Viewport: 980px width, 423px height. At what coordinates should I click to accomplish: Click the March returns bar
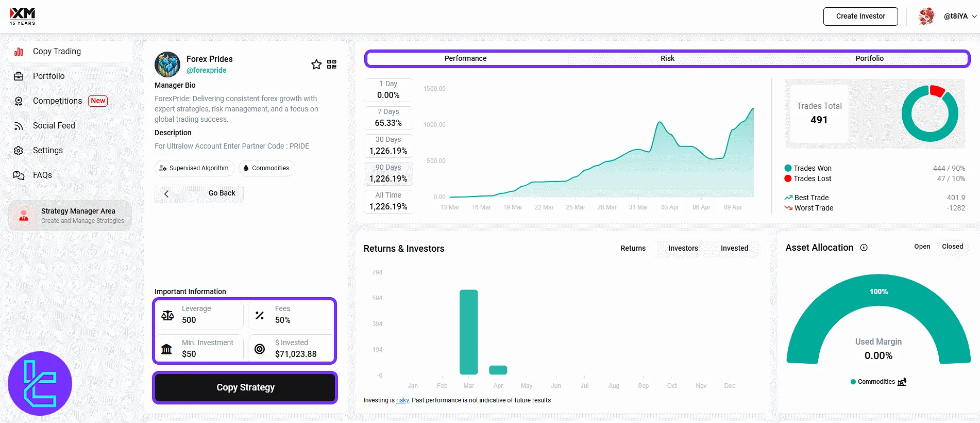(468, 332)
